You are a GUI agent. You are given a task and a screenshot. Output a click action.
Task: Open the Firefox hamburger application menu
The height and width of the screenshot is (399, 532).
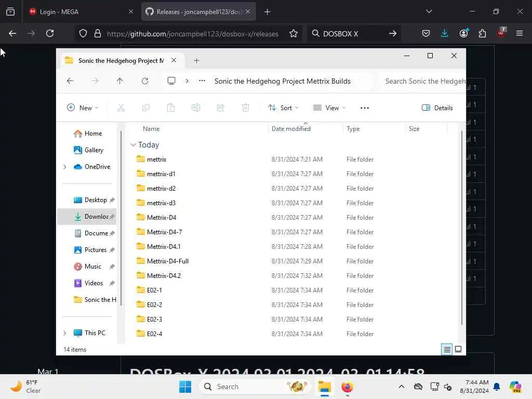pos(519,33)
